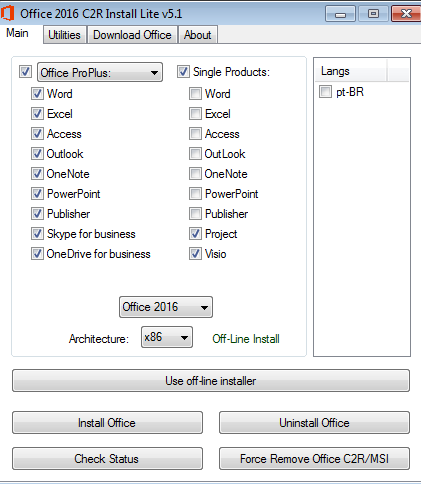Screen dimensions: 421x484
Task: Uncheck Word under Office ProPlus
Action: [37, 94]
